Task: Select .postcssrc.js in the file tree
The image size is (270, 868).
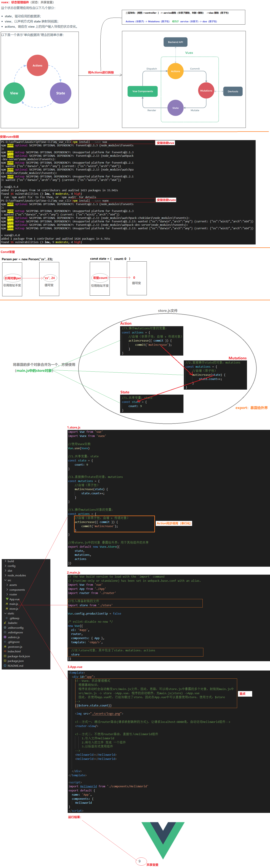Action: pyautogui.click(x=15, y=647)
